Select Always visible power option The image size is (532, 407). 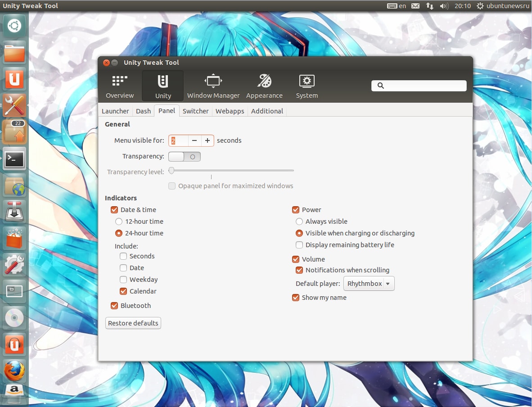(299, 222)
